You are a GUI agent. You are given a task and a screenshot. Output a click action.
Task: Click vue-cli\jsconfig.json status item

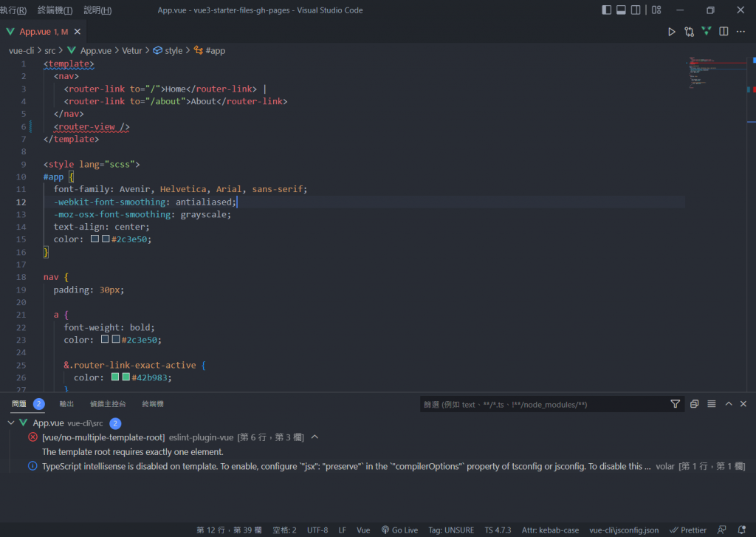624,530
